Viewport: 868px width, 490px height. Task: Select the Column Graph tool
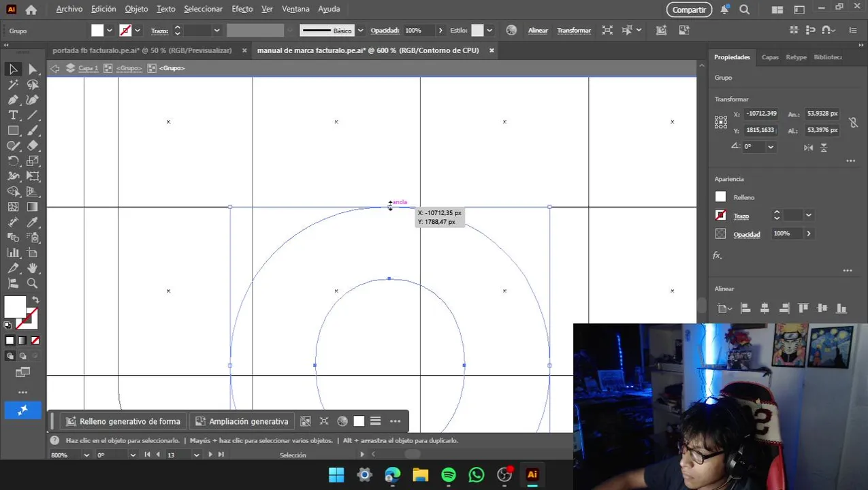13,252
